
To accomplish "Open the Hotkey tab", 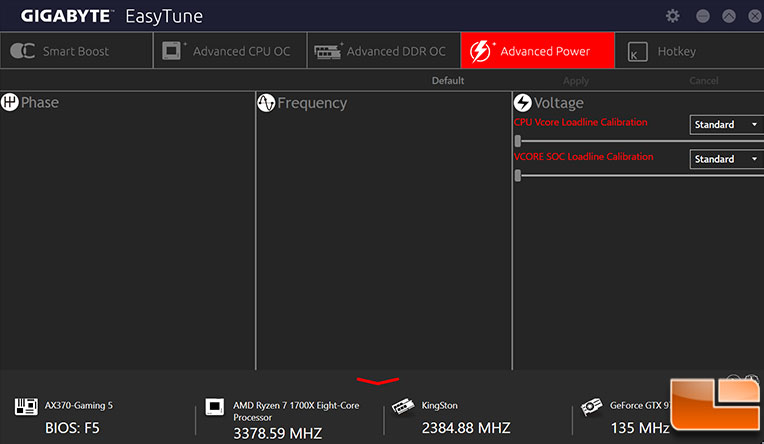I will point(689,51).
